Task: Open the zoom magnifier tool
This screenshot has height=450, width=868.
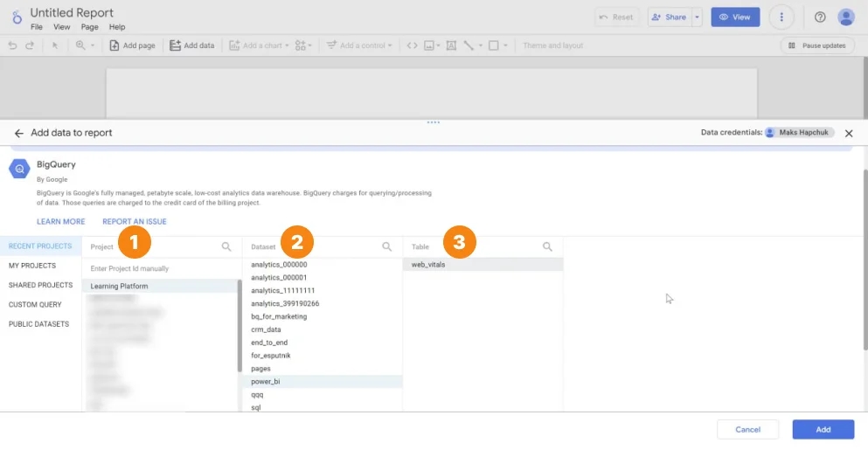Action: 80,45
